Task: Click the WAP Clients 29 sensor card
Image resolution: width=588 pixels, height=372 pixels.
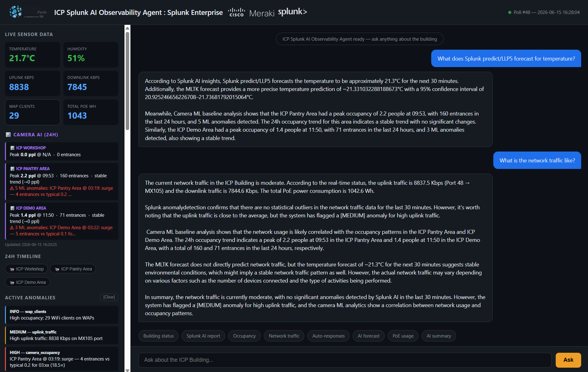Action: [33, 112]
